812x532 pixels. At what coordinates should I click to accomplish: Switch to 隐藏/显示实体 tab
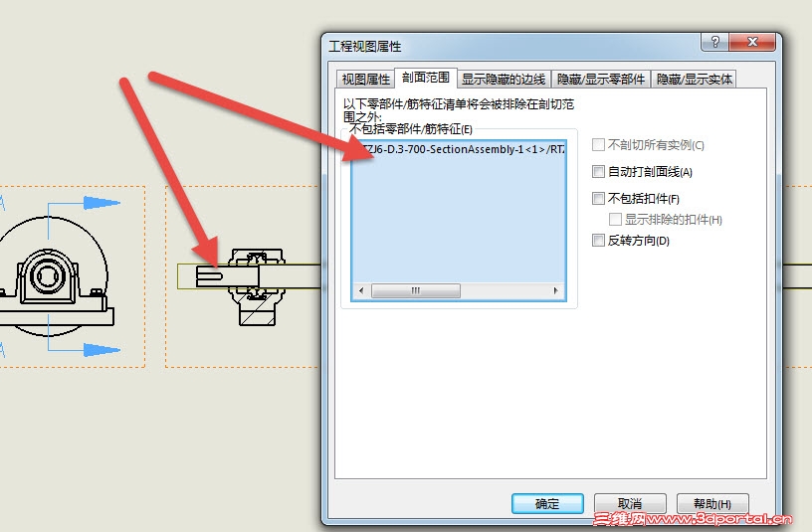(x=694, y=80)
